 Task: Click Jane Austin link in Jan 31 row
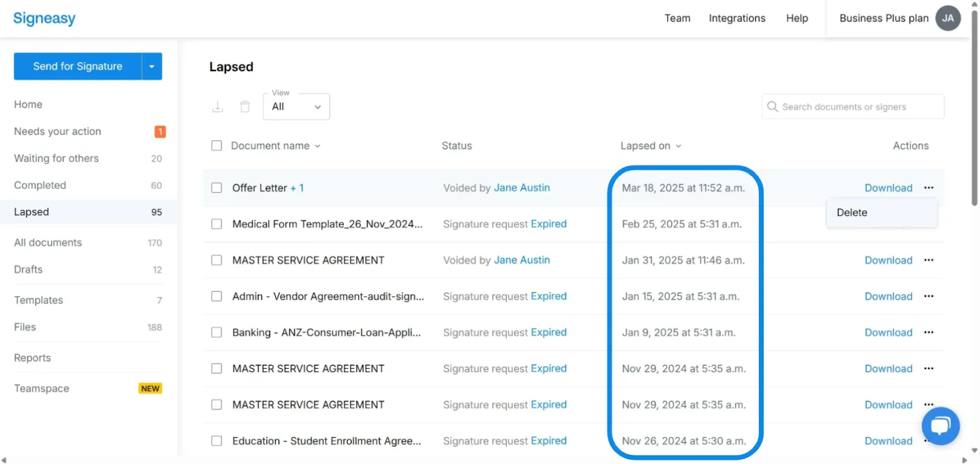pyautogui.click(x=522, y=260)
